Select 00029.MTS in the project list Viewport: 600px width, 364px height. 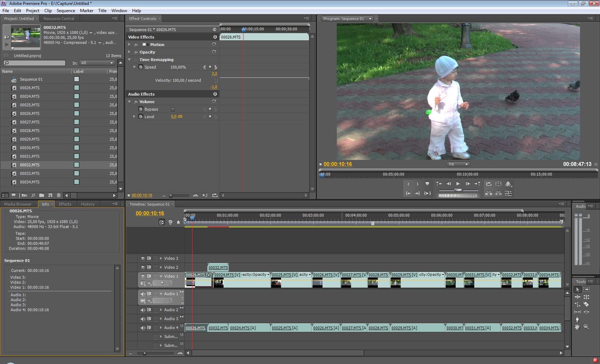click(30, 139)
